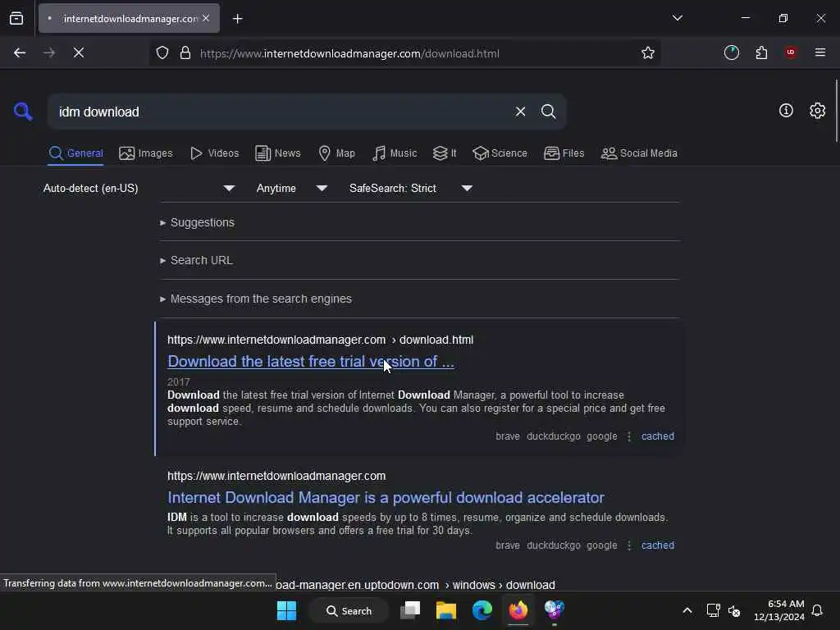
Task: Select the General search category
Action: click(75, 153)
